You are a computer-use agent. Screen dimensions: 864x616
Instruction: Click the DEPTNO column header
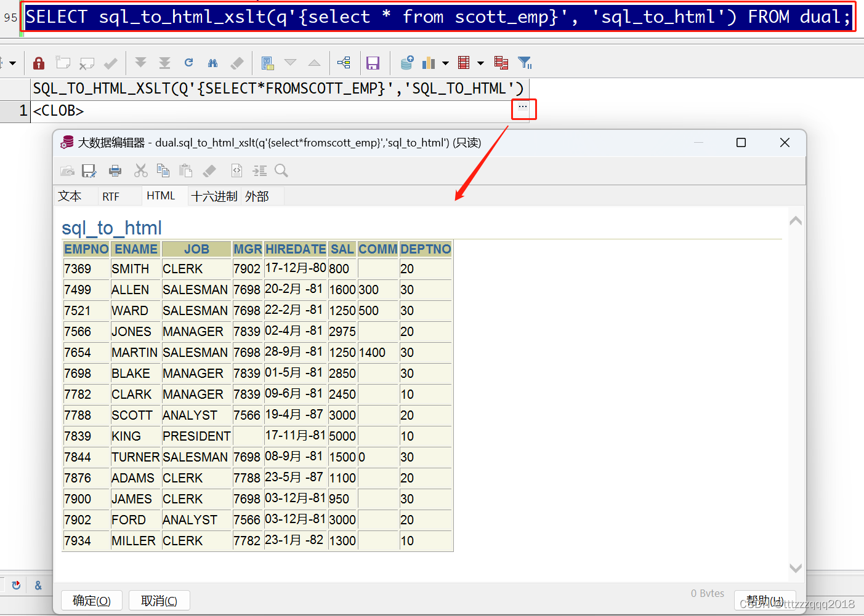(426, 249)
